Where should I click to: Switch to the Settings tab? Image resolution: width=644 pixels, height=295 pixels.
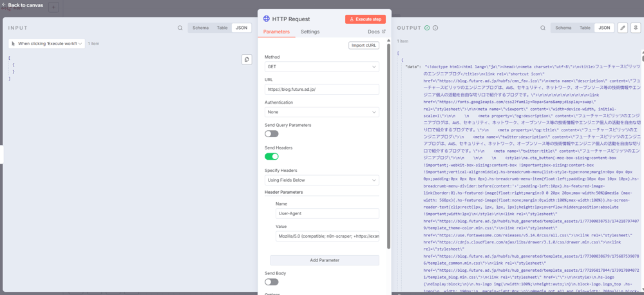pyautogui.click(x=310, y=32)
